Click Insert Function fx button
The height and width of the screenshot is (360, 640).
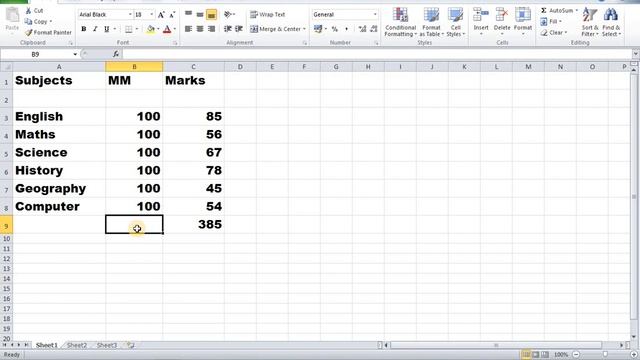tap(116, 54)
